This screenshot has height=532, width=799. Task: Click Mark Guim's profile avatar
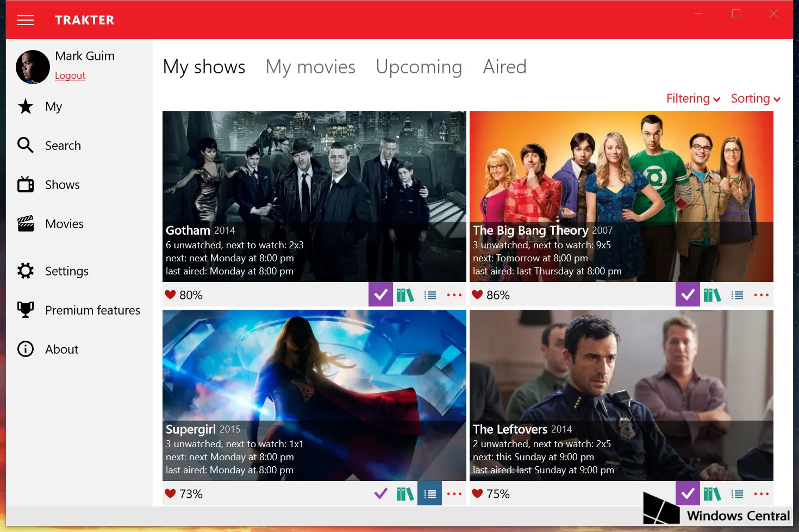tap(33, 67)
